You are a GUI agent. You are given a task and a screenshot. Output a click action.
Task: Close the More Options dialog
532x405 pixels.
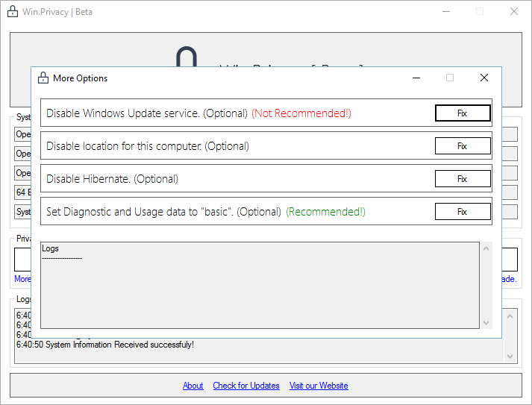[484, 78]
